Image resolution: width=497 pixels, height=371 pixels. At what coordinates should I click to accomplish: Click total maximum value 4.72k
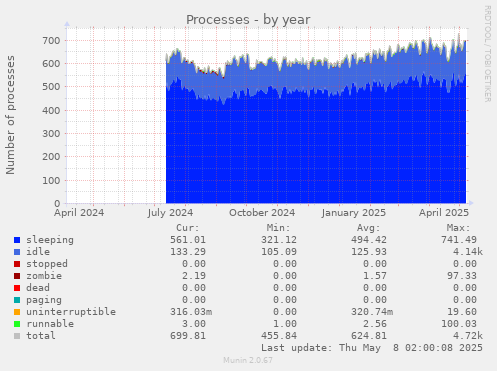pyautogui.click(x=468, y=336)
